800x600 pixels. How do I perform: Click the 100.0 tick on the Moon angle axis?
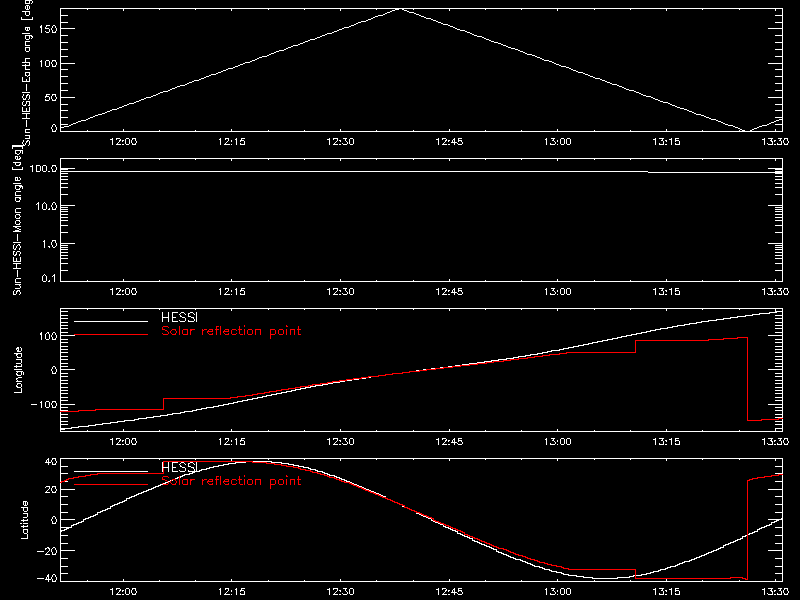pyautogui.click(x=43, y=169)
